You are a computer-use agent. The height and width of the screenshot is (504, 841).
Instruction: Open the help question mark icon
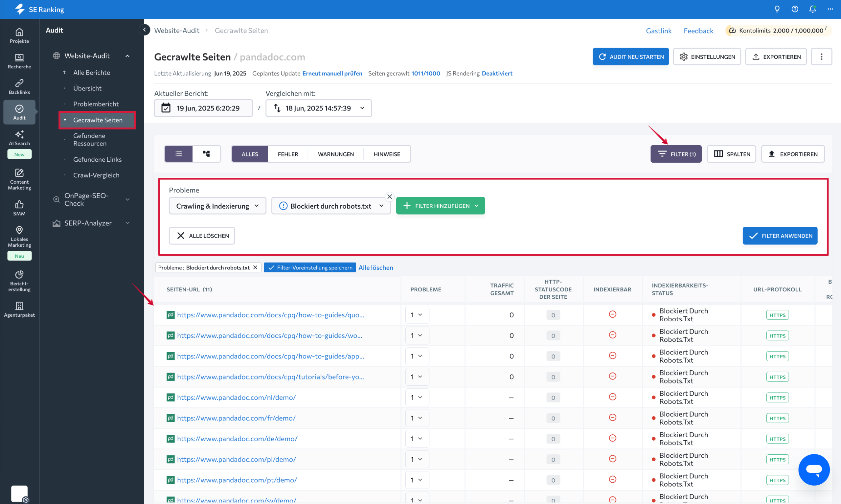794,9
